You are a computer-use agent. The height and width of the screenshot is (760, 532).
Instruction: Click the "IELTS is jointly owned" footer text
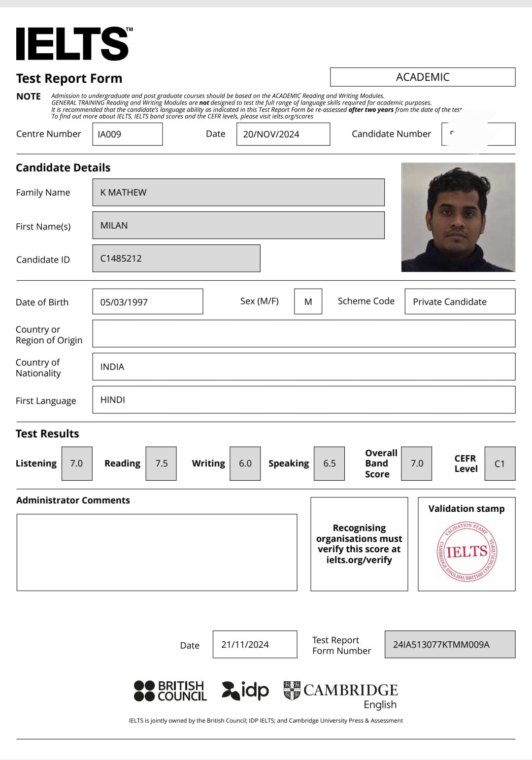[x=266, y=721]
